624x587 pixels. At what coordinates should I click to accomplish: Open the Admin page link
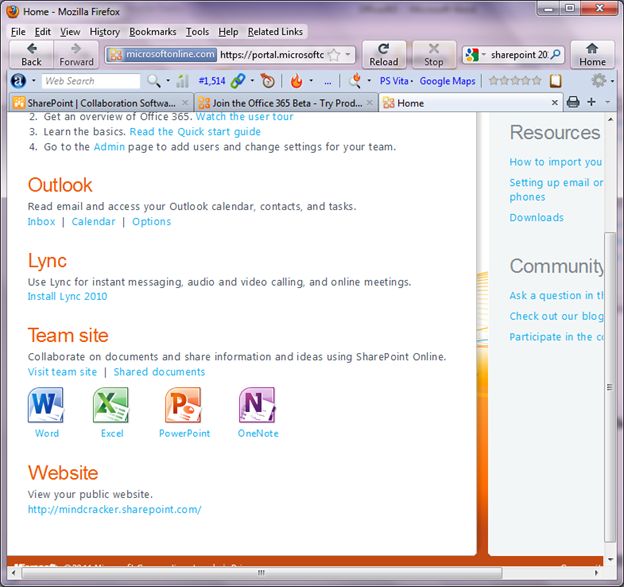[109, 147]
